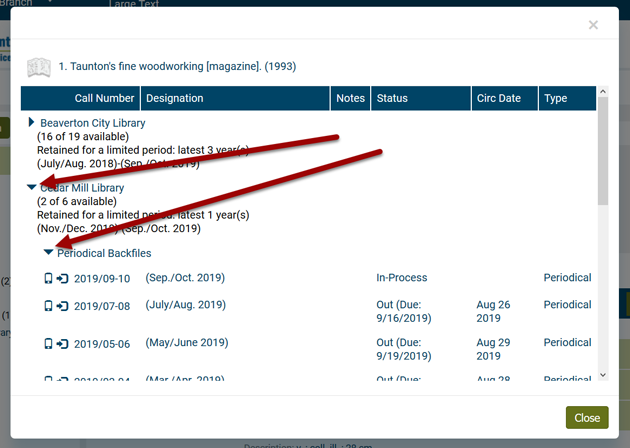The height and width of the screenshot is (448, 630).
Task: Click the Call Number column header
Action: [x=80, y=98]
